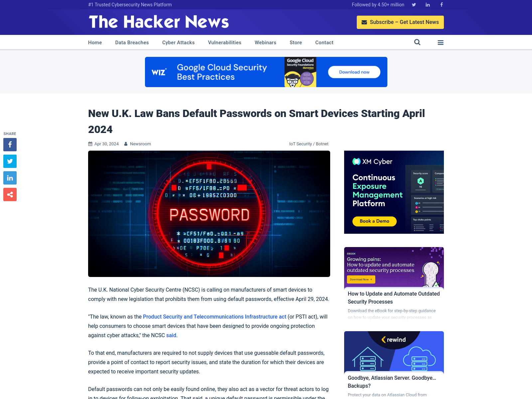532x399 pixels.
Task: Click the Newsroom author name
Action: (140, 144)
